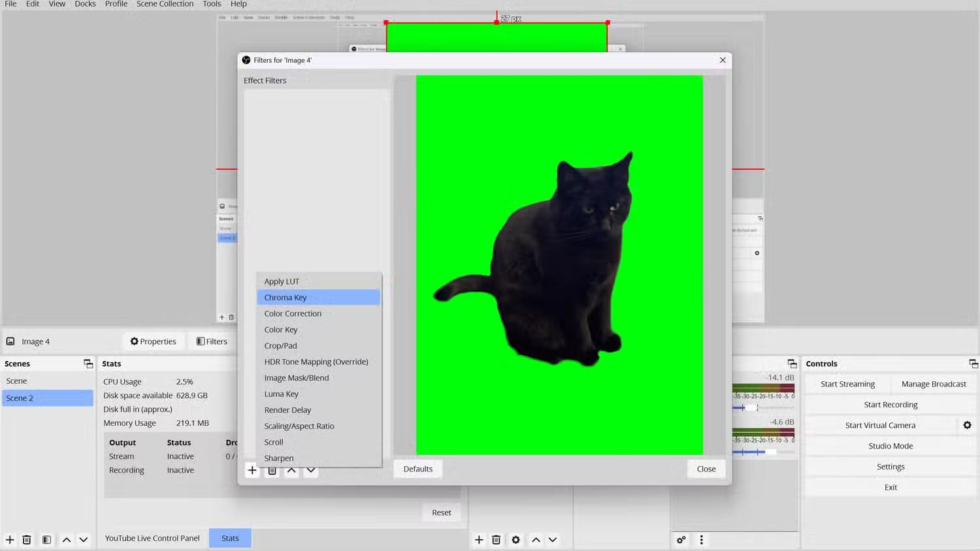Open the Docks menu
980x551 pixels.
(x=85, y=4)
